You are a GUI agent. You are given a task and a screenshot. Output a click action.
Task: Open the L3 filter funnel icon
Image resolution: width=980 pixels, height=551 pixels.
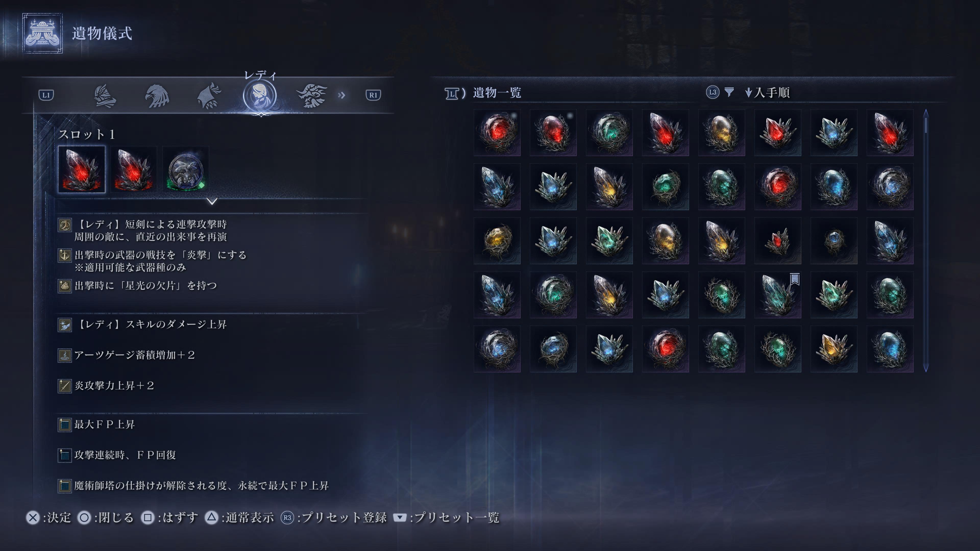pos(729,92)
